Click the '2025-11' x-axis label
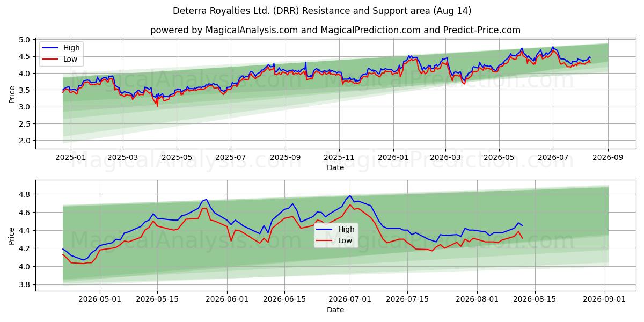This screenshot has height=322, width=644. [339, 158]
